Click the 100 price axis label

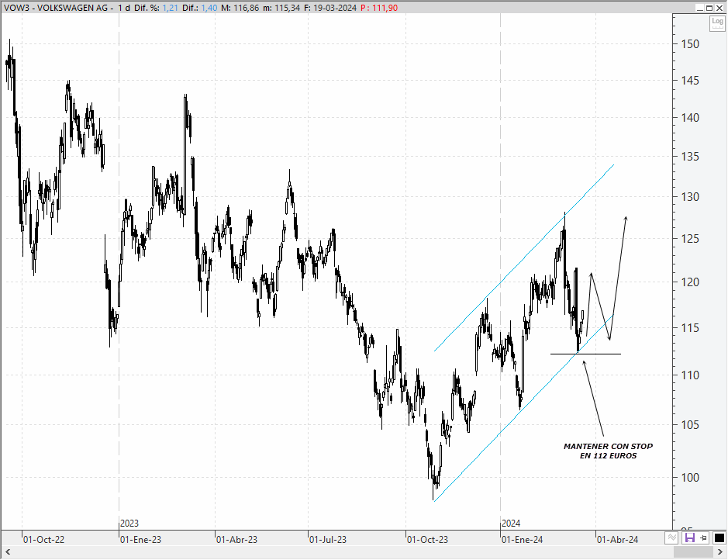pyautogui.click(x=690, y=477)
